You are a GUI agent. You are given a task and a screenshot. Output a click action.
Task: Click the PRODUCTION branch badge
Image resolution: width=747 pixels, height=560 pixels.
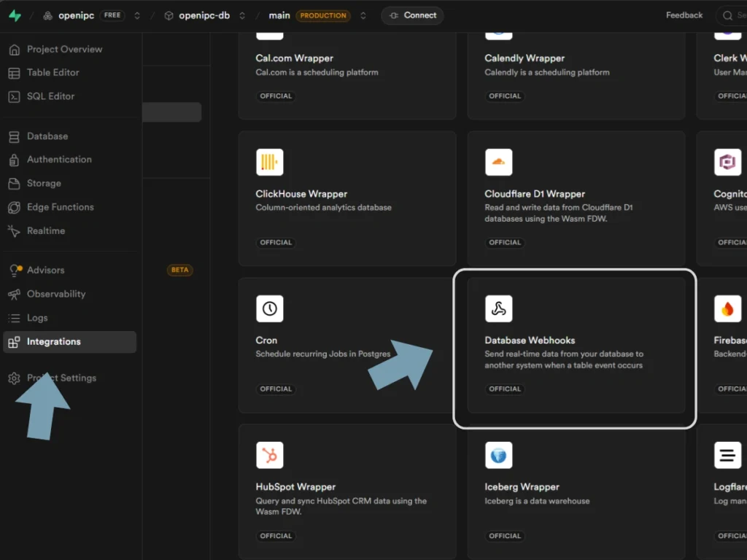[323, 16]
